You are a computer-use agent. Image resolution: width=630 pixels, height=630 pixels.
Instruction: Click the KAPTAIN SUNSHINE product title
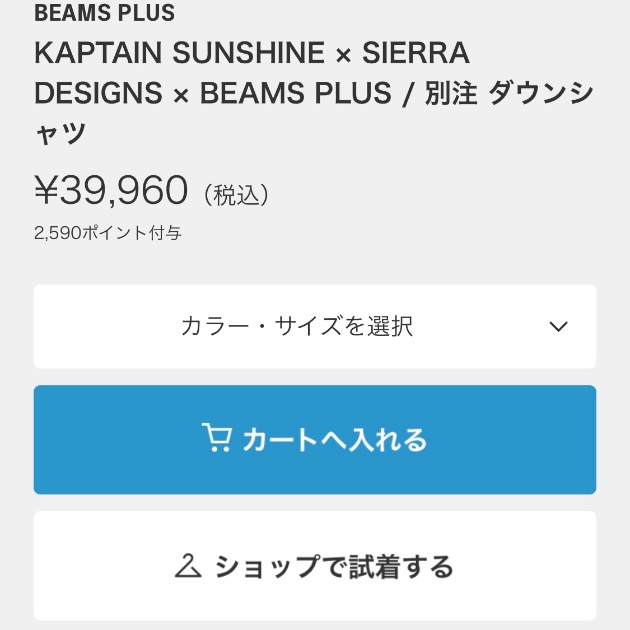pyautogui.click(x=314, y=92)
